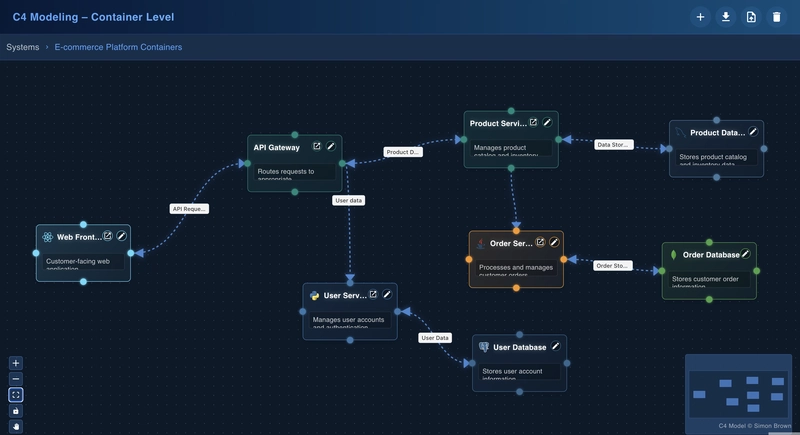Select the 'Order Sto...' edge label
This screenshot has width=800, height=435.
coord(613,266)
